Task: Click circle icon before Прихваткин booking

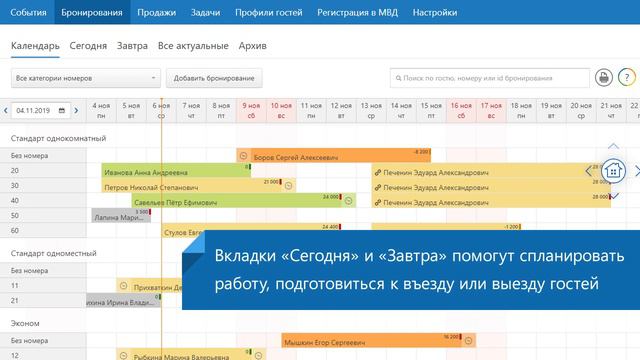Action: pos(124,286)
